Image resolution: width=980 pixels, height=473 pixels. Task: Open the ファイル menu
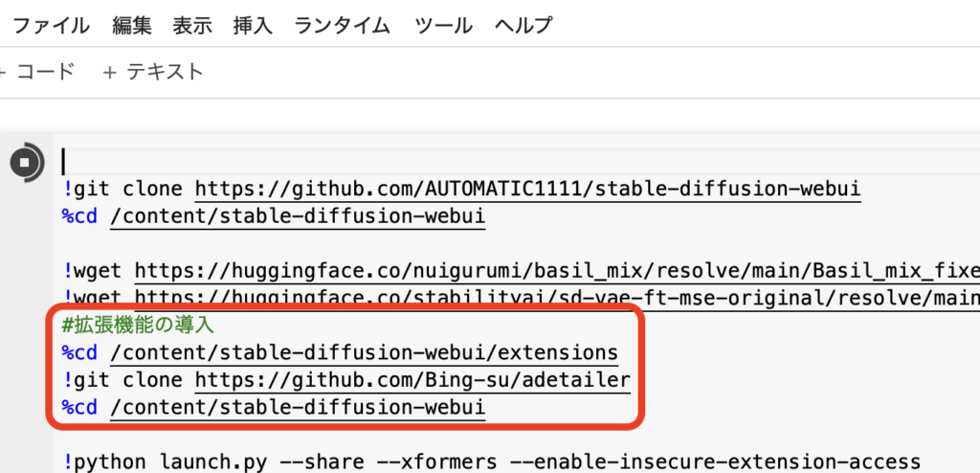click(x=51, y=26)
